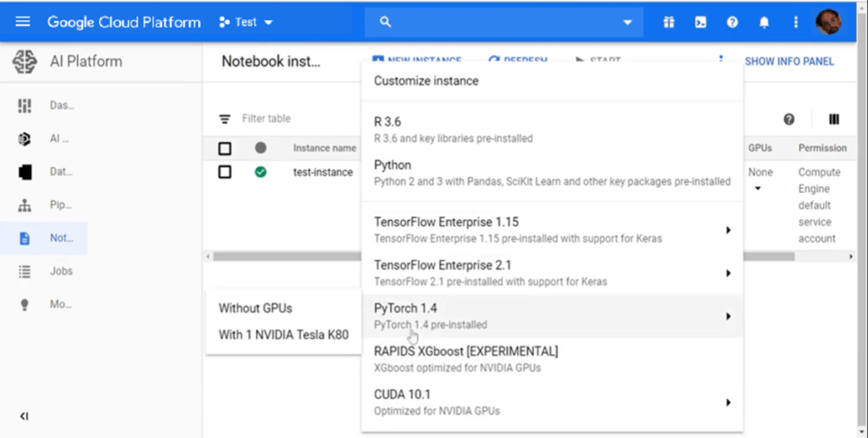Open the hamburger navigation menu

[x=23, y=22]
